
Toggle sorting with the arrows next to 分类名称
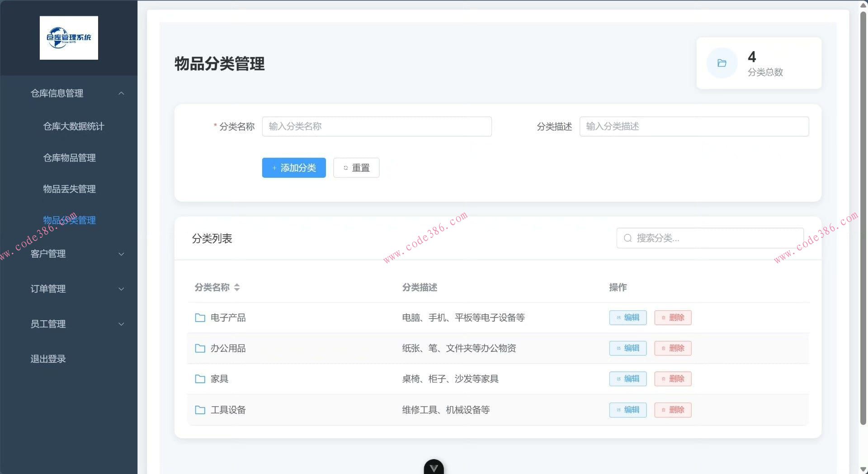(237, 287)
